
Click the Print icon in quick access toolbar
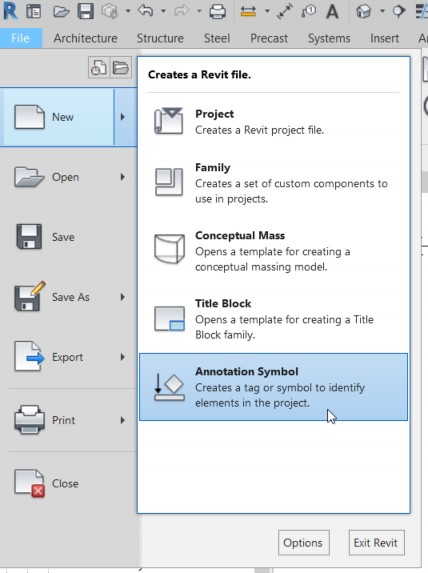[x=217, y=11]
